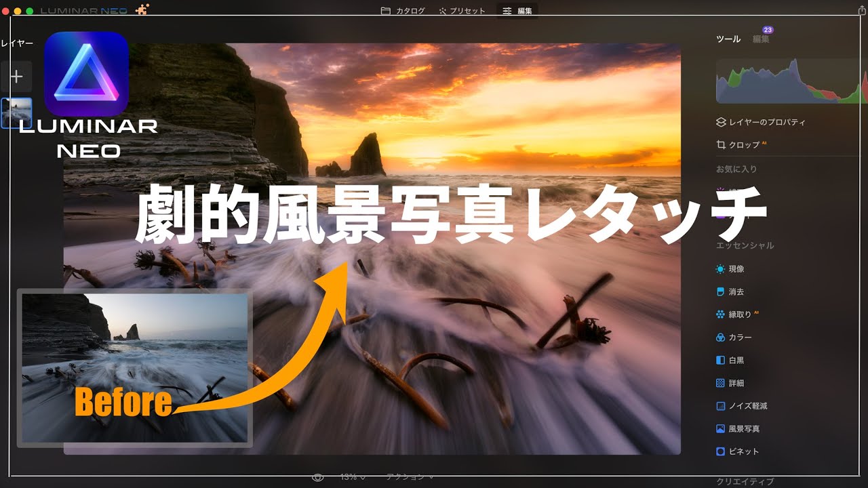Select the layer thumbnail in Layers panel
This screenshot has height=488, width=868.
[16, 113]
